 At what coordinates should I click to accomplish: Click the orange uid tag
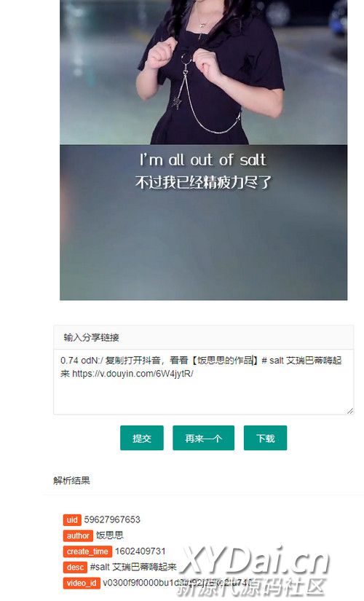point(72,519)
